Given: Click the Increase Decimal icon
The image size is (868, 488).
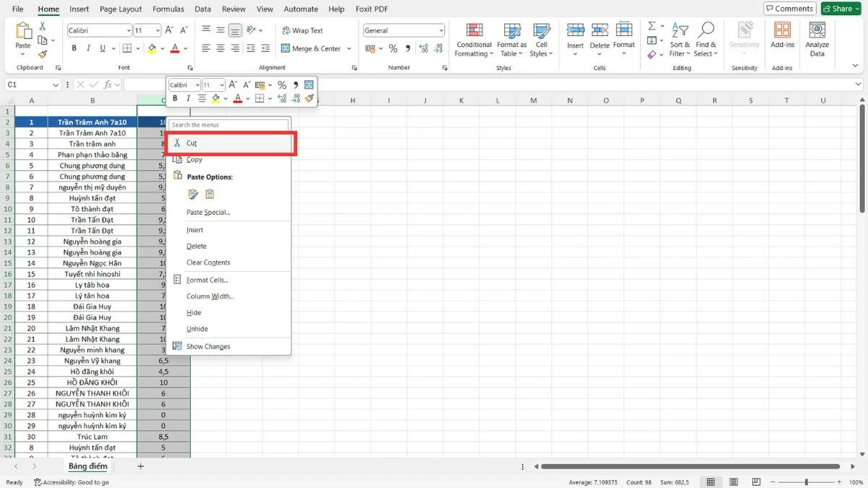Looking at the screenshot, I should tap(425, 48).
